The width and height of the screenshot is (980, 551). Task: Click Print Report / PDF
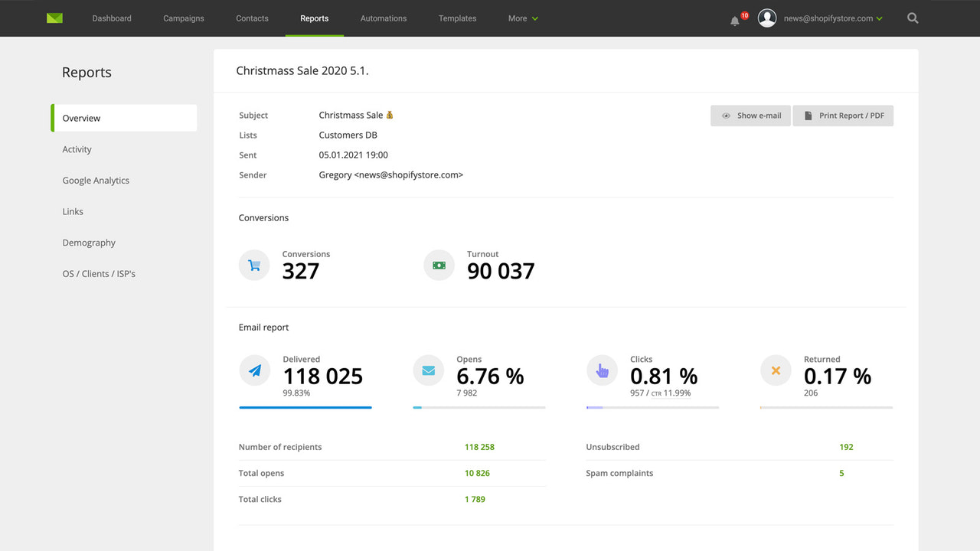tap(843, 116)
